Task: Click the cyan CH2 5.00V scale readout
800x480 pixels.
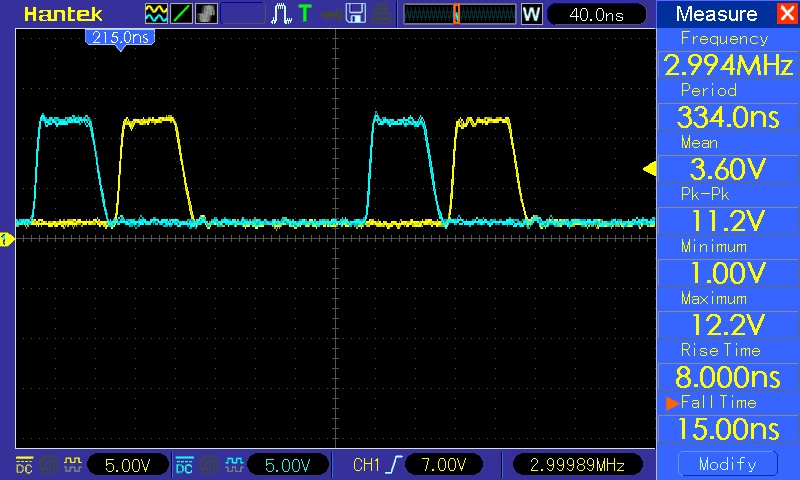Action: pyautogui.click(x=287, y=465)
